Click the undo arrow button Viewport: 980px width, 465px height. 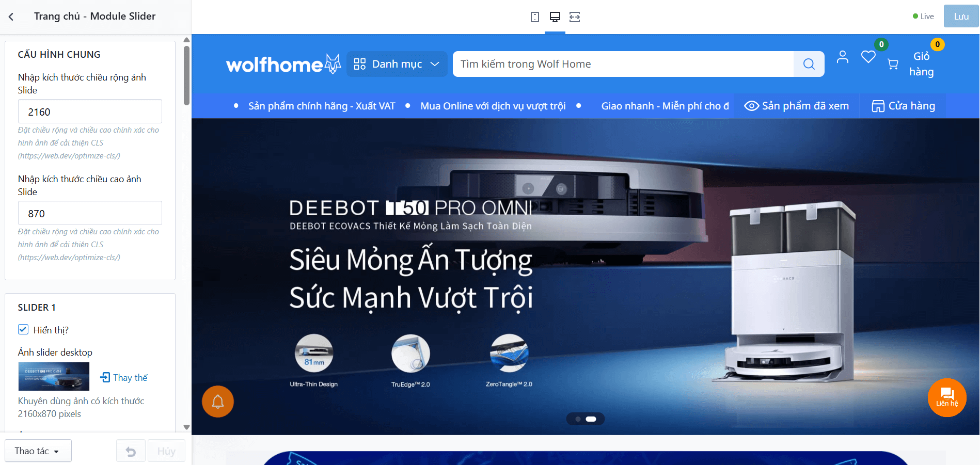[x=131, y=452]
